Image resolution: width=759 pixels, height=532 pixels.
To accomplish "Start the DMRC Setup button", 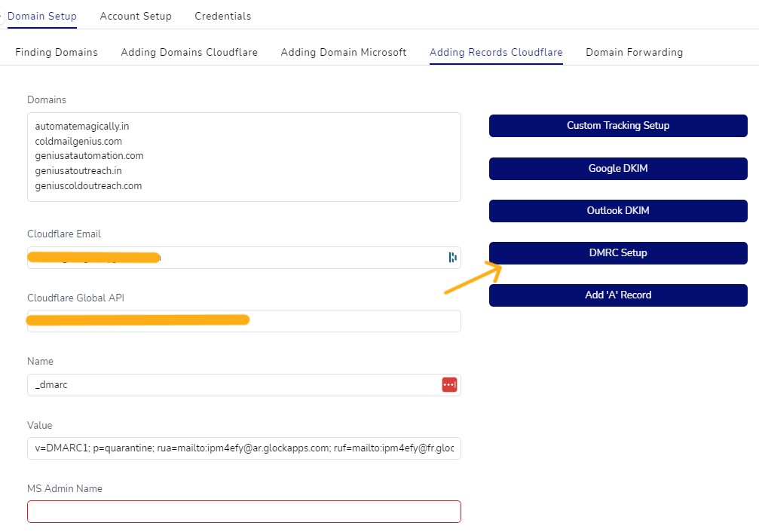I will tap(618, 252).
